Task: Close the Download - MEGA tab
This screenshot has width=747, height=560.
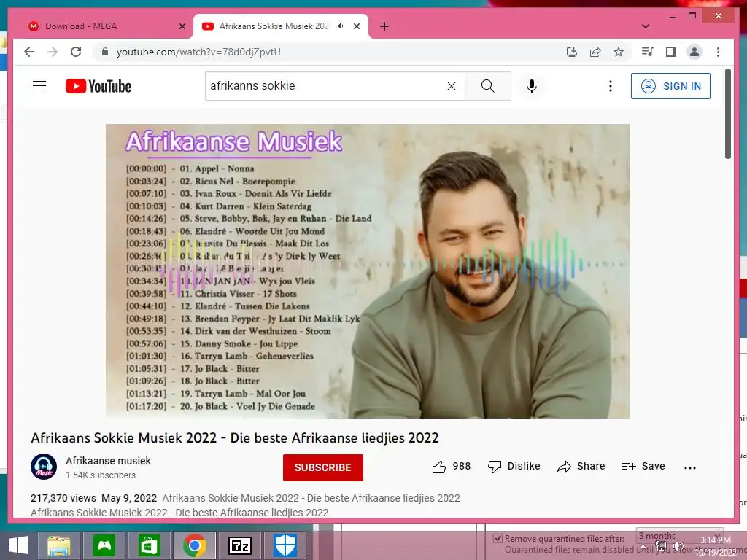Action: tap(182, 26)
